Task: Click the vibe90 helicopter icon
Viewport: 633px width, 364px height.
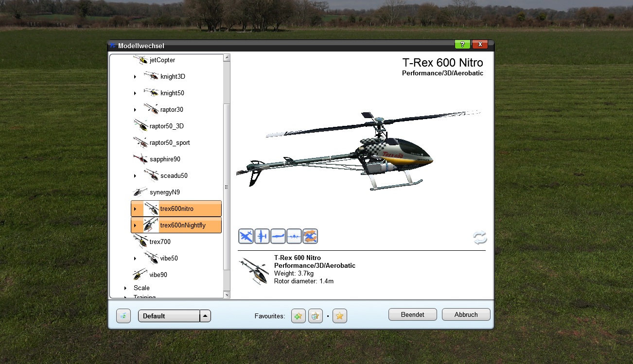Action: coord(141,275)
